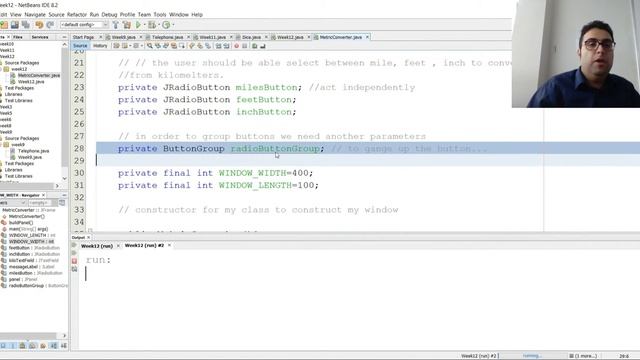
Task: Click the editor Find Selection magnifier icon
Action: pos(149,46)
